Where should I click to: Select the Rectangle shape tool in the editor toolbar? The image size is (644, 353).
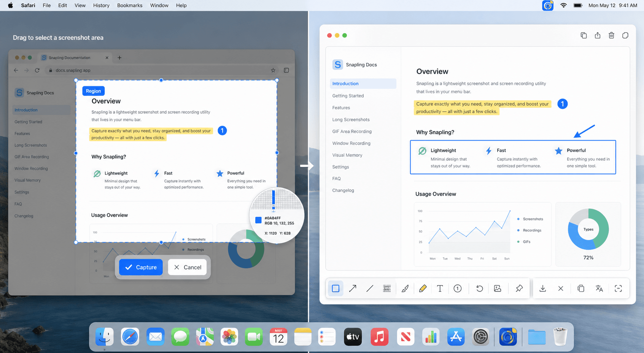[x=336, y=288]
